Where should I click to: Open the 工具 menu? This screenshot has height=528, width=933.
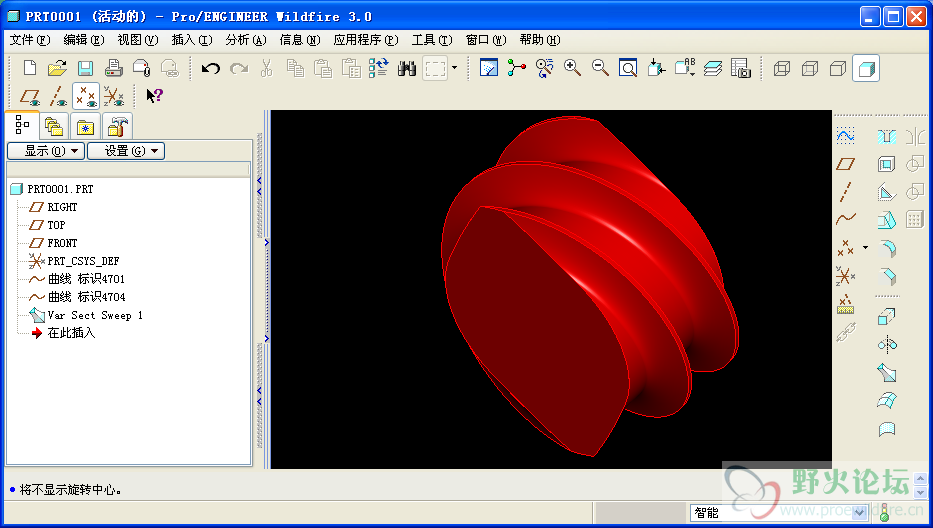tap(432, 40)
